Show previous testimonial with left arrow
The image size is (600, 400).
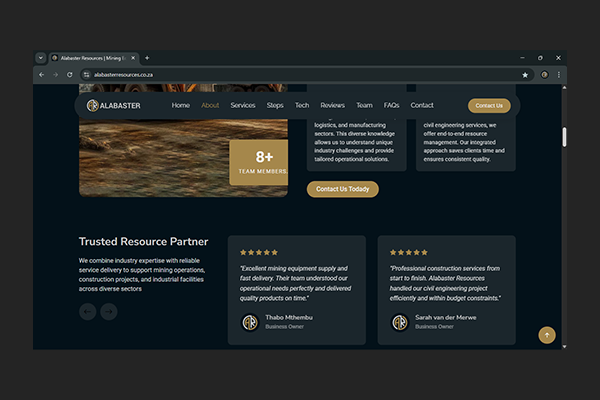point(87,312)
